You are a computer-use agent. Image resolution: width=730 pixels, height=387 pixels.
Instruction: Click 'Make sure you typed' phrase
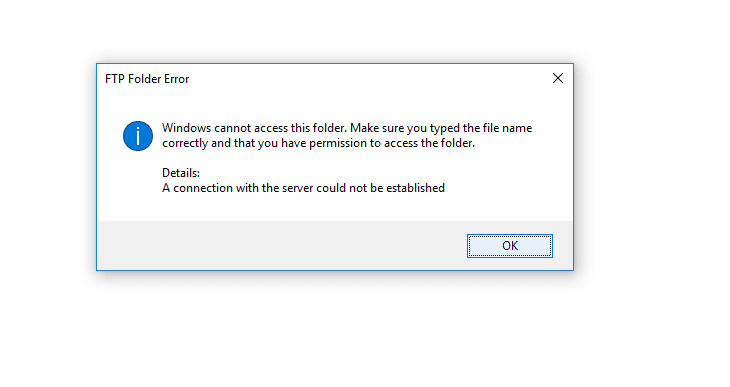click(405, 128)
